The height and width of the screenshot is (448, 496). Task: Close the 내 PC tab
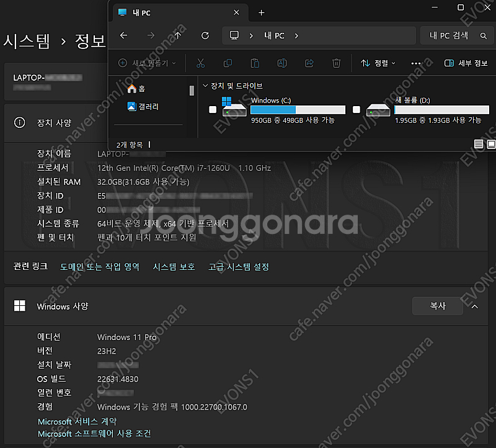(x=236, y=12)
